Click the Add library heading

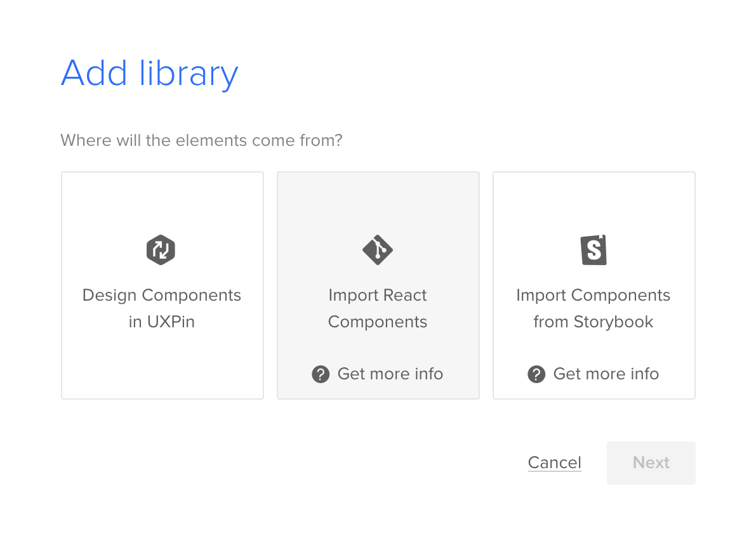click(149, 74)
